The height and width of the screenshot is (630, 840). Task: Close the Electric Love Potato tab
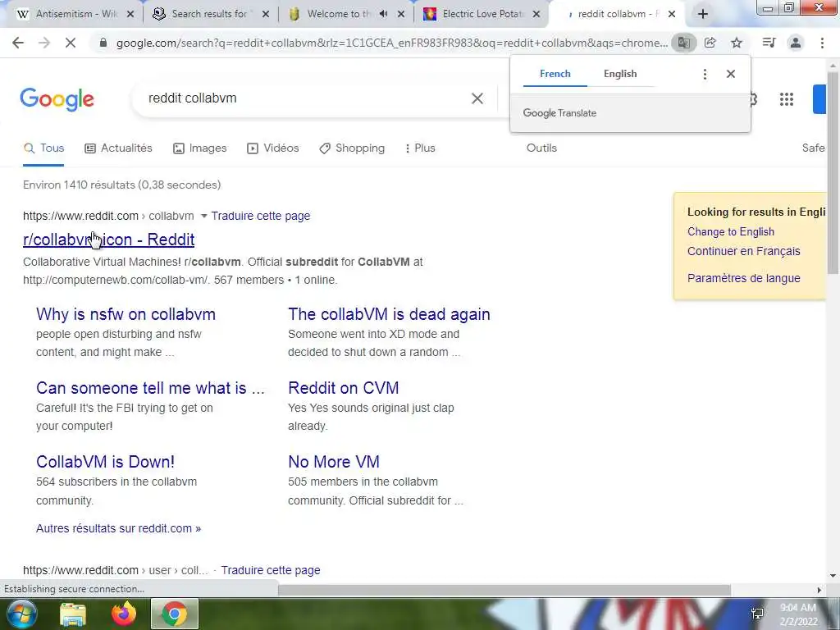(536, 15)
